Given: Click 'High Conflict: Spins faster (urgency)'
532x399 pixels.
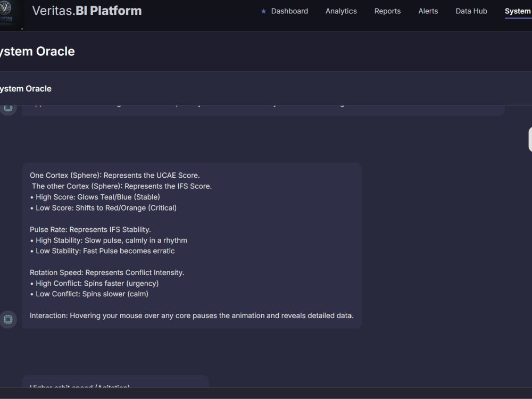Looking at the screenshot, I should (94, 284).
